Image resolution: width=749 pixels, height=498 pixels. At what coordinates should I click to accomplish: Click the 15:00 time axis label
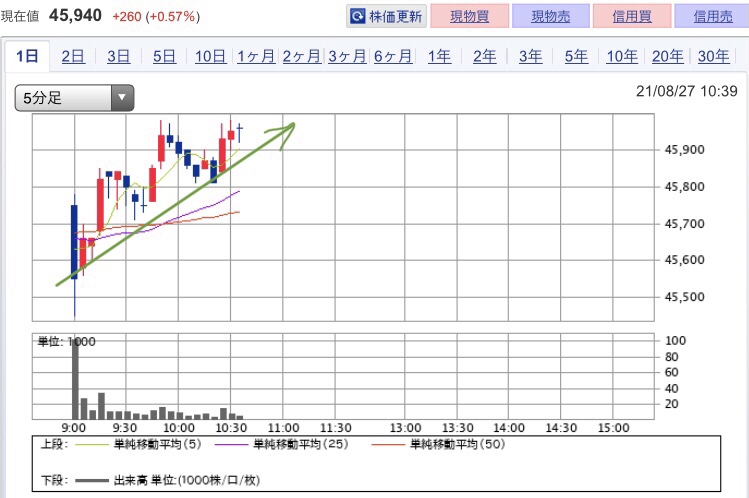(613, 428)
